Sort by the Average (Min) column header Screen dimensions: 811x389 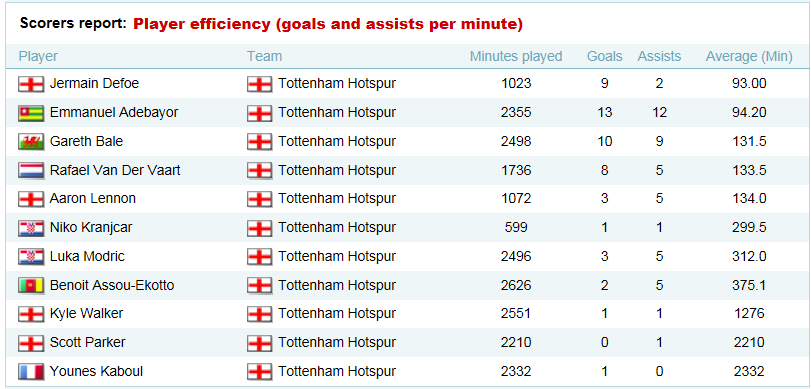(x=749, y=56)
